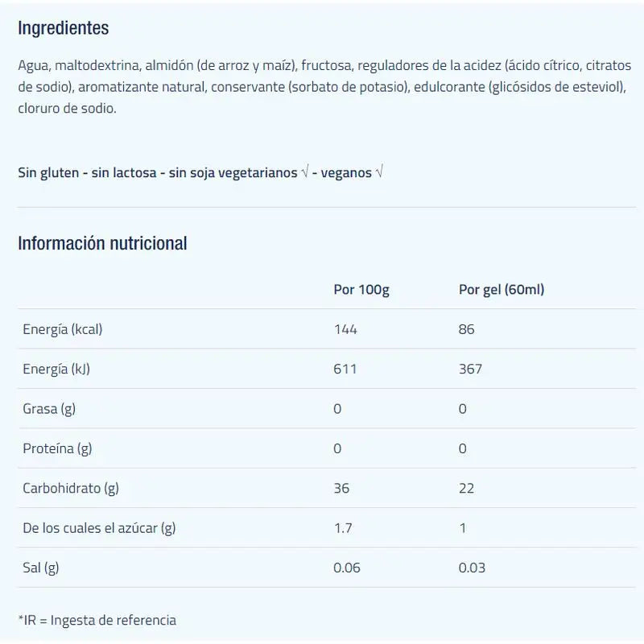Select the Proteína (g) row label
Viewport: 644px width, 644px height.
pos(57,448)
